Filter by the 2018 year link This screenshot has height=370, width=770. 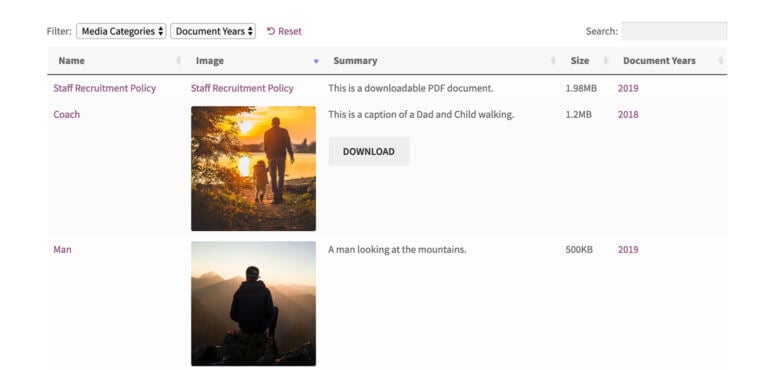pos(628,114)
